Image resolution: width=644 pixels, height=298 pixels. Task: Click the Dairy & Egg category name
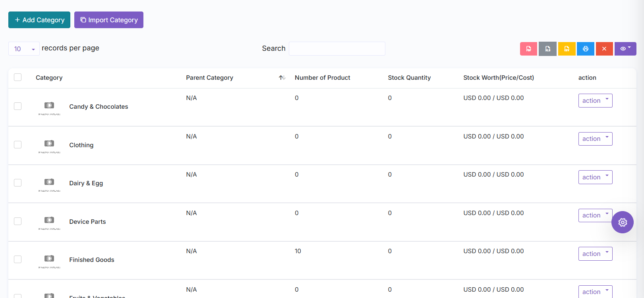click(86, 183)
